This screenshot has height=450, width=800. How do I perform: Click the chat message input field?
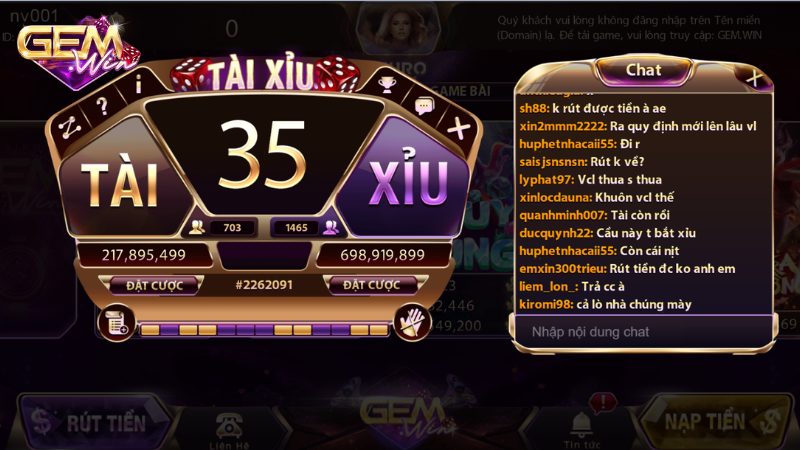click(644, 332)
